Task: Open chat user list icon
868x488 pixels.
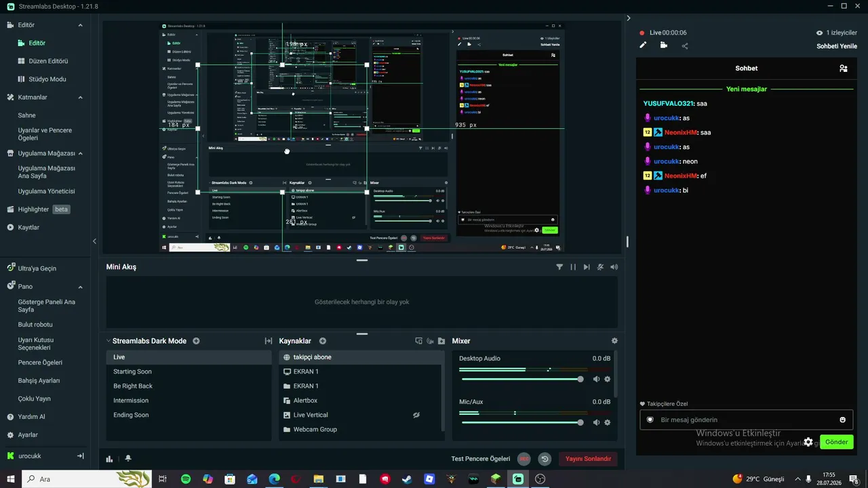Action: coord(843,68)
